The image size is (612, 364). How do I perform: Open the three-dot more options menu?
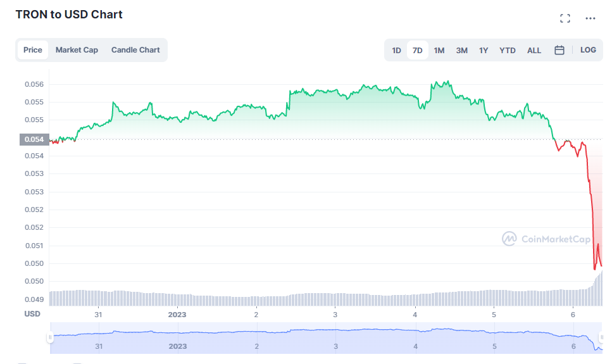(x=590, y=18)
